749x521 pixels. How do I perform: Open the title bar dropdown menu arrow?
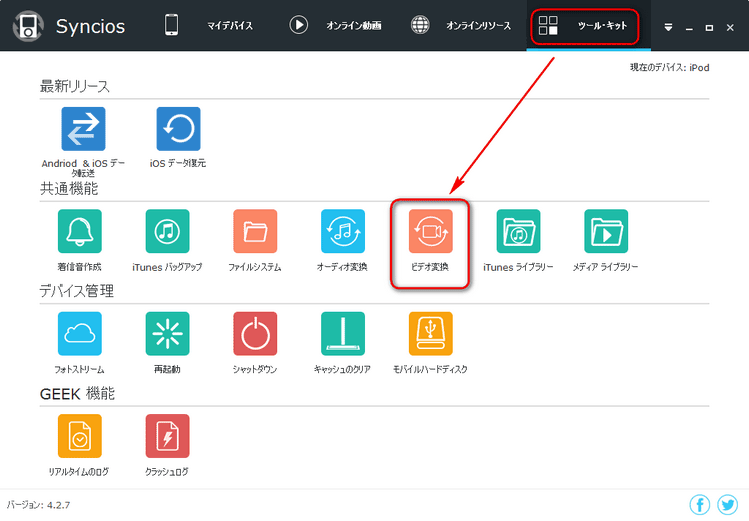tap(668, 28)
